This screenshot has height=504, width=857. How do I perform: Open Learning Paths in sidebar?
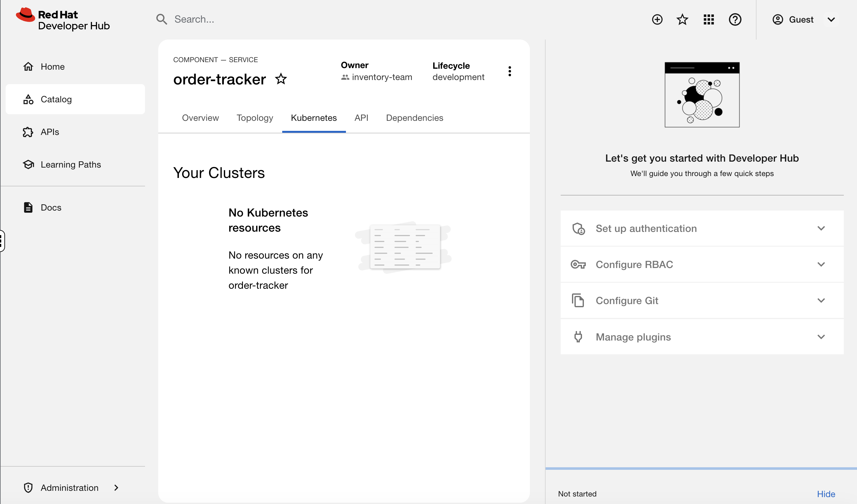pyautogui.click(x=75, y=164)
